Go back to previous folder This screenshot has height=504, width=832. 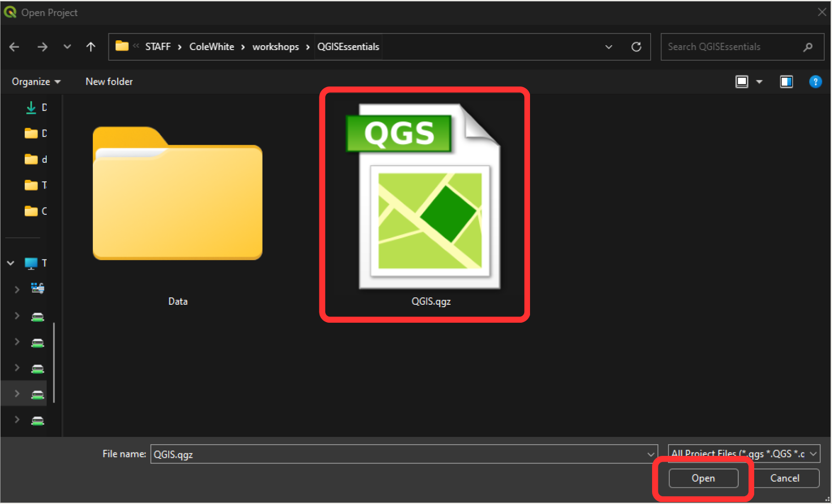click(x=15, y=47)
